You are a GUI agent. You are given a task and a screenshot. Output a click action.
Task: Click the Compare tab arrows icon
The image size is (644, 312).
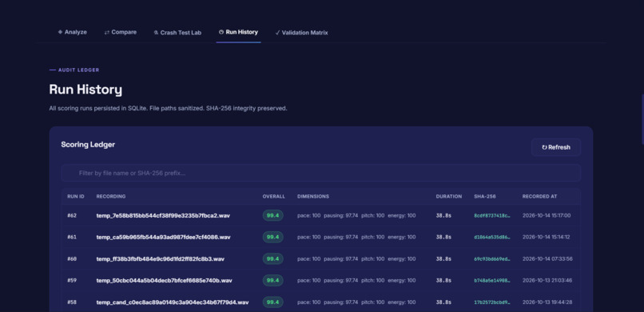point(107,32)
